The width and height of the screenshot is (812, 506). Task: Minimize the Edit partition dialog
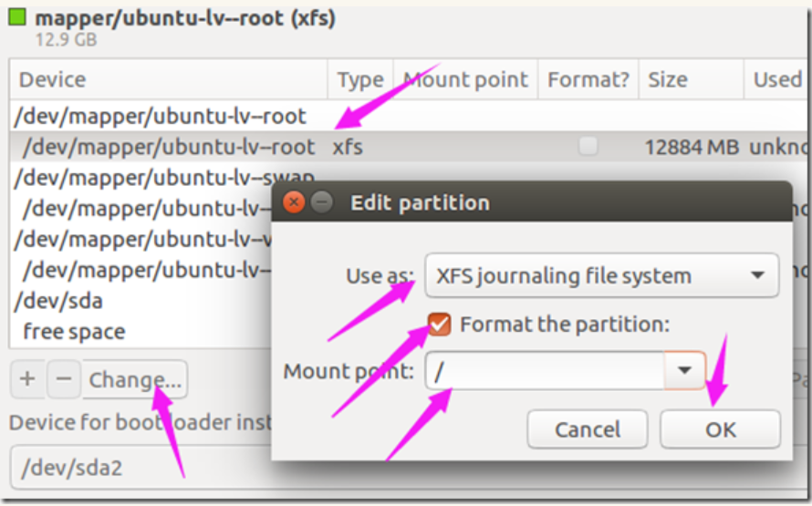[321, 202]
